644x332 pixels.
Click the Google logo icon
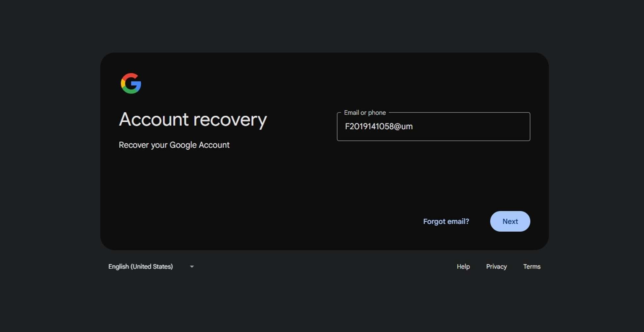click(131, 83)
